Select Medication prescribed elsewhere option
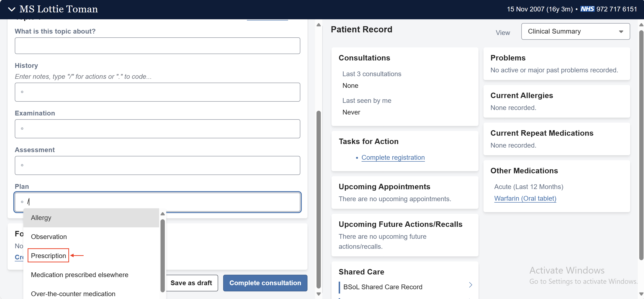644x299 pixels. point(80,274)
